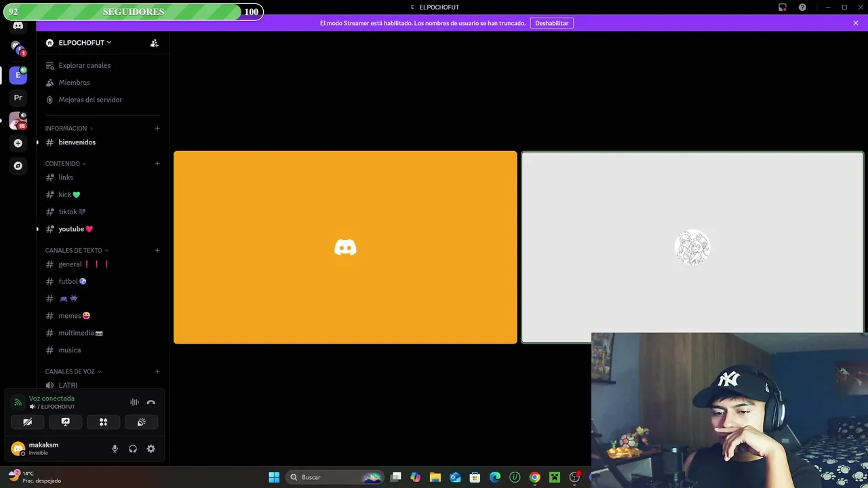Screen dimensions: 868x488
Task: Deafen with the headphones icon
Action: (133, 449)
